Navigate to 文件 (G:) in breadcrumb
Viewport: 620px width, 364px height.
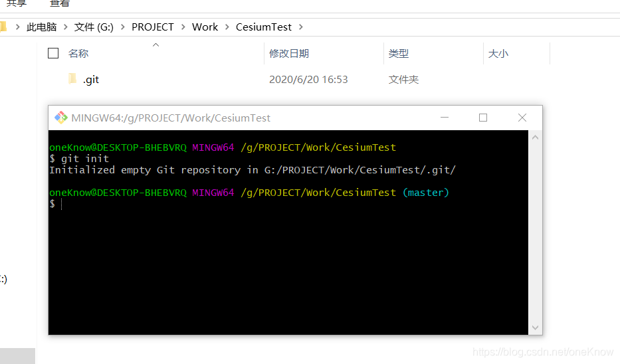[94, 27]
